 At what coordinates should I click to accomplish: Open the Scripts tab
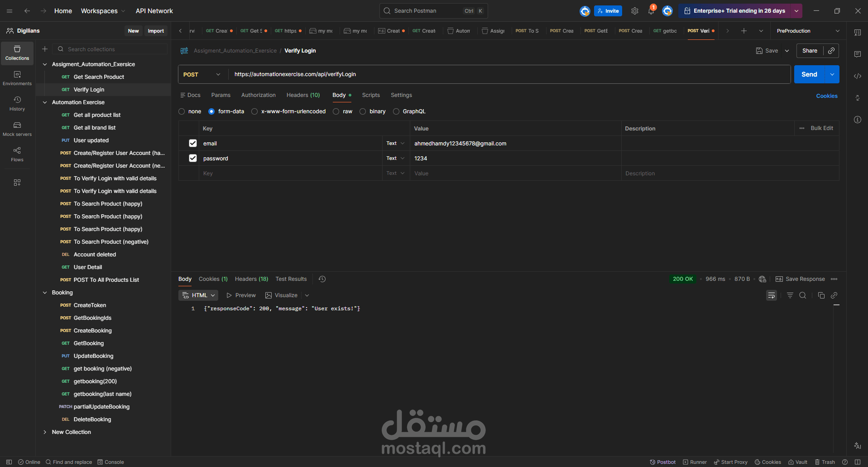[371, 95]
